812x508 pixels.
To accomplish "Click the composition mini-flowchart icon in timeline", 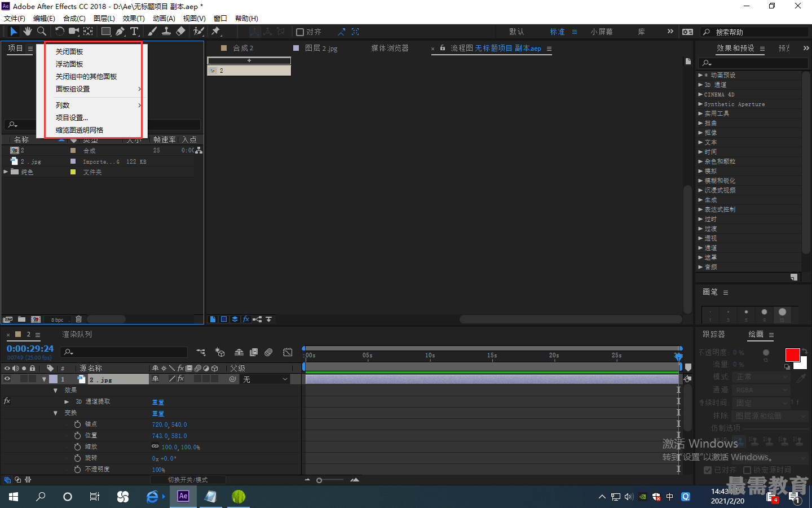I will 201,352.
